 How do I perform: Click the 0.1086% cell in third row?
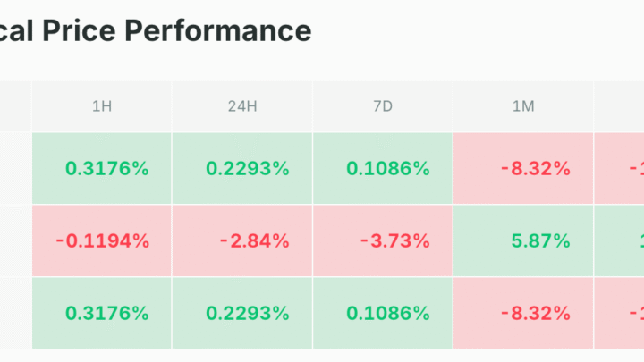click(383, 313)
